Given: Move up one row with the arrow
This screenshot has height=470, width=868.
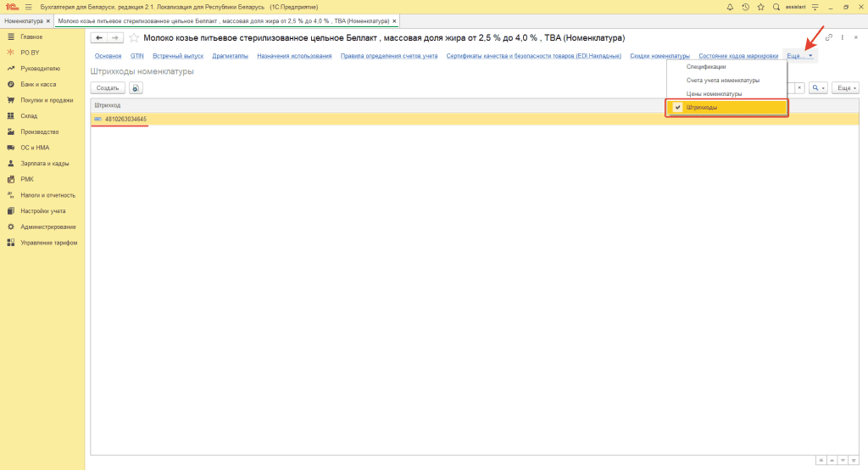Looking at the screenshot, I should tap(832, 461).
